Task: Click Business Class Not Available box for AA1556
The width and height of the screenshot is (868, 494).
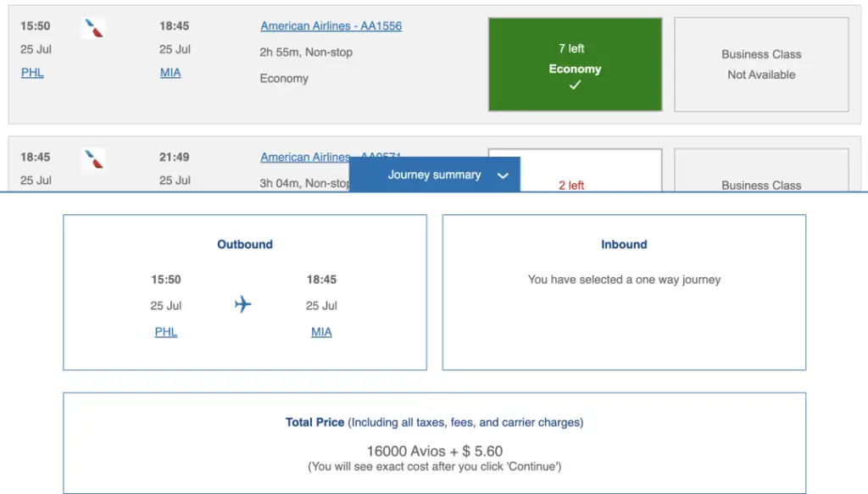Action: point(761,64)
